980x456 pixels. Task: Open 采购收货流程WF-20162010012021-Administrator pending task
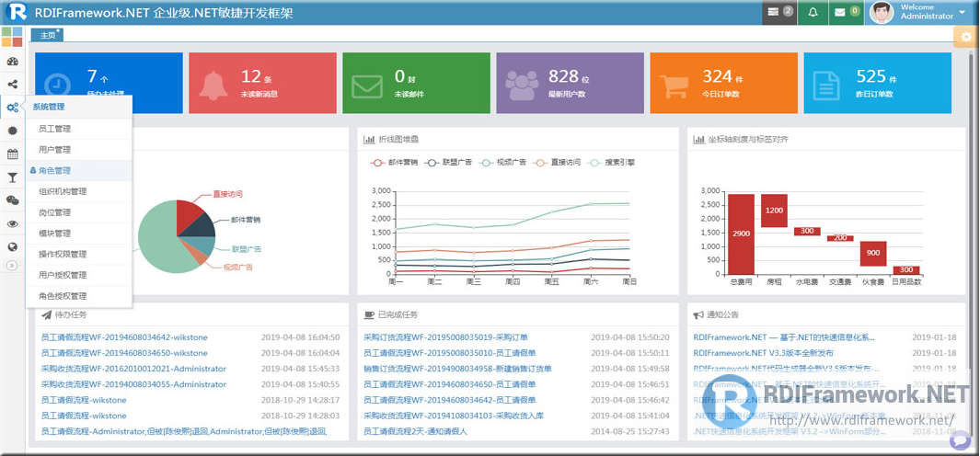coord(133,369)
